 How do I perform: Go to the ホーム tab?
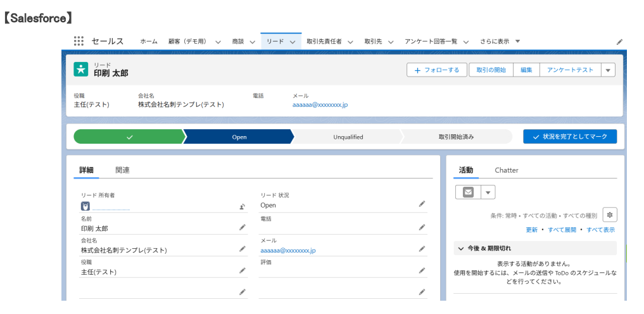click(x=149, y=41)
